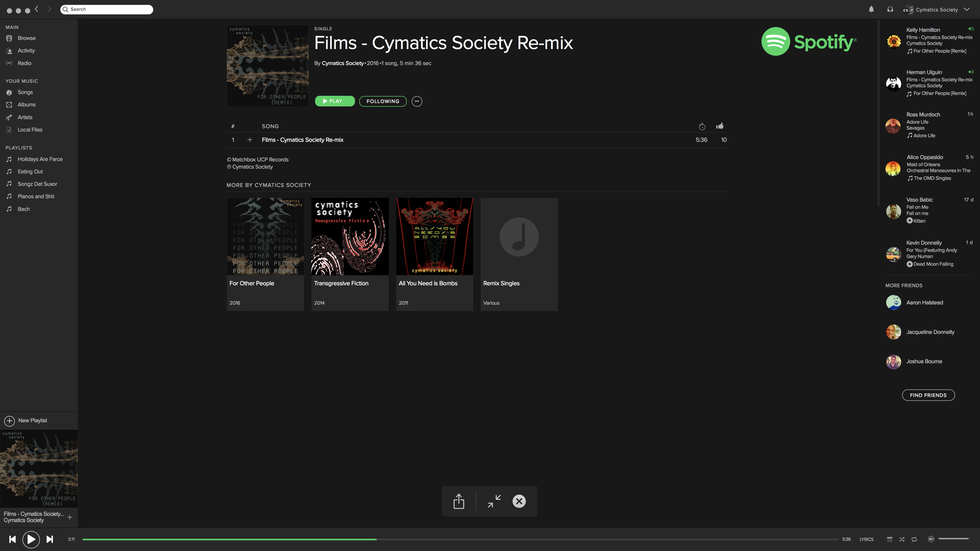The width and height of the screenshot is (980, 551).
Task: Go back with the left navigation arrow
Action: click(37, 9)
